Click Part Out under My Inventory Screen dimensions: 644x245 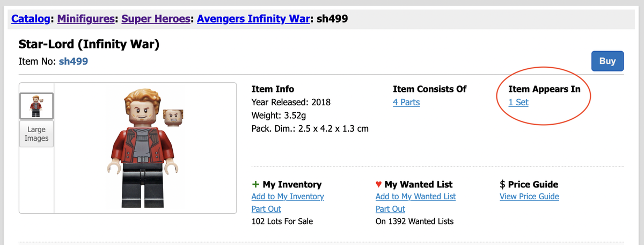[266, 209]
